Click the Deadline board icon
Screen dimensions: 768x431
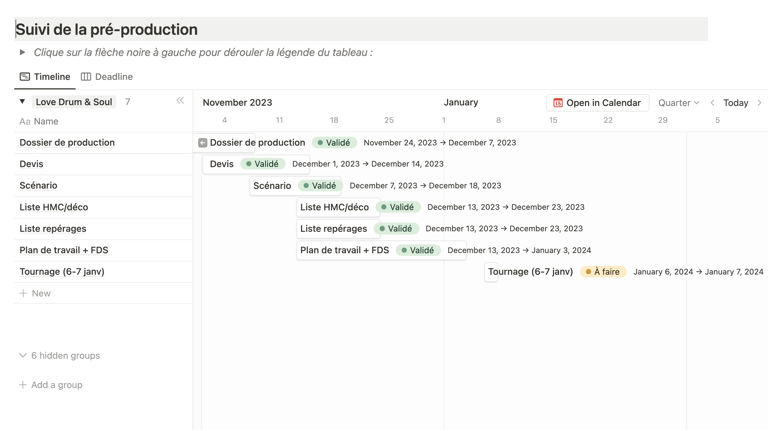[86, 77]
